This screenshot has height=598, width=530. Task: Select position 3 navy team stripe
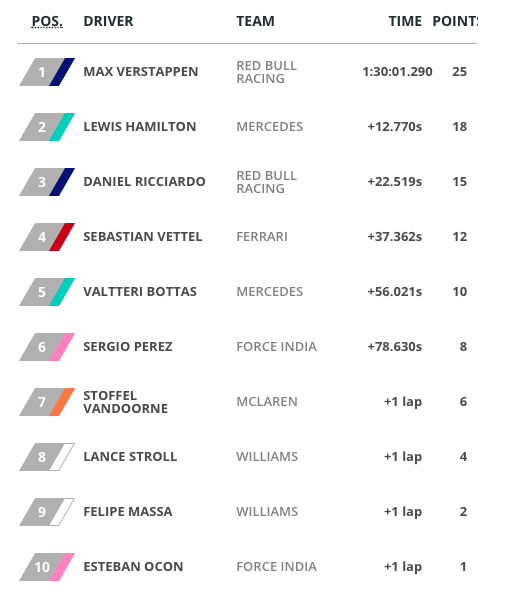(x=62, y=182)
